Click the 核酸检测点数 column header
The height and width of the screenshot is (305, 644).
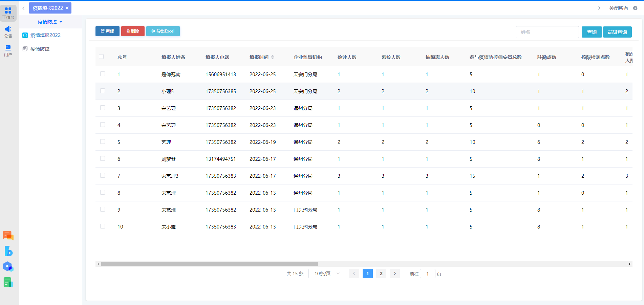coord(596,57)
